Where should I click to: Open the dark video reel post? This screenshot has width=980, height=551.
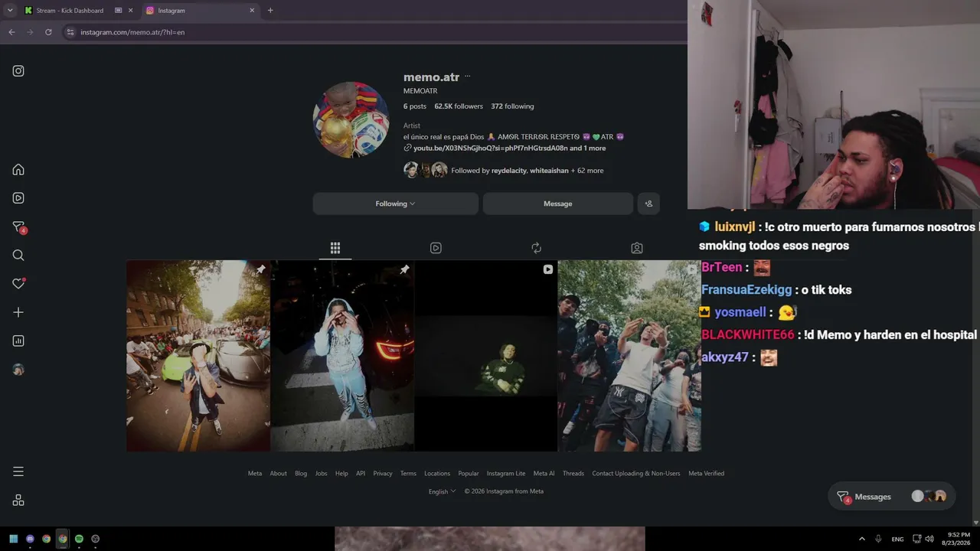(486, 356)
